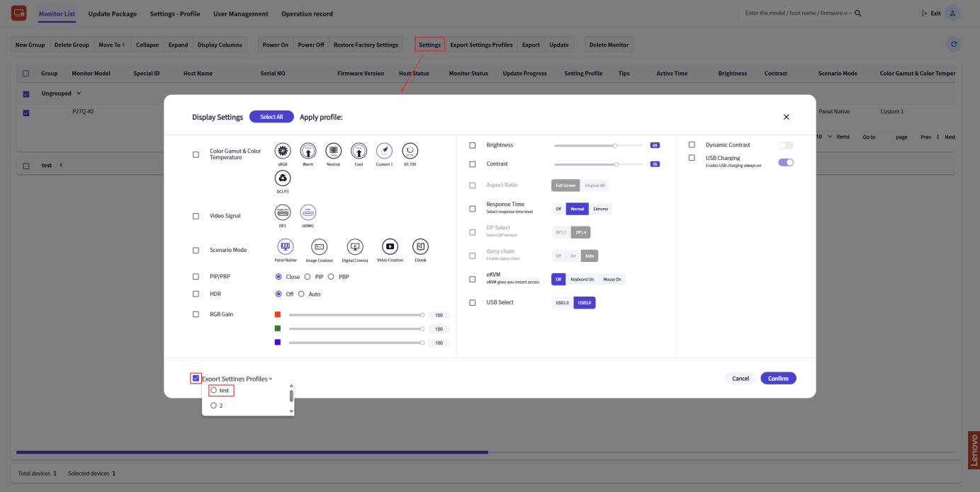The image size is (980, 492).
Task: Choose Video Creation scenario mode icon
Action: coord(390,246)
